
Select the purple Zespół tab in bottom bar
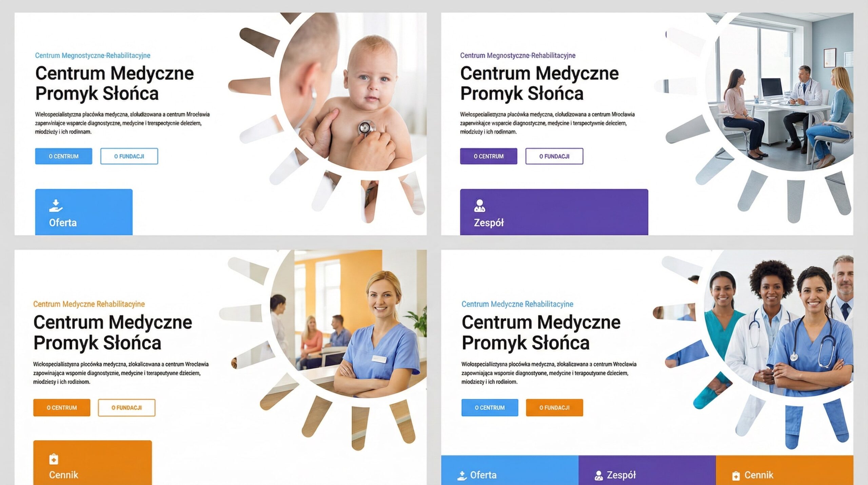(647, 470)
